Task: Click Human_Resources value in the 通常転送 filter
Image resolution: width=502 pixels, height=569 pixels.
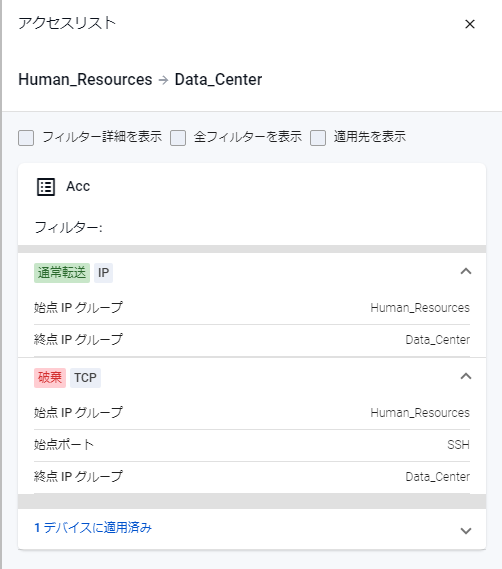Action: pos(420,308)
